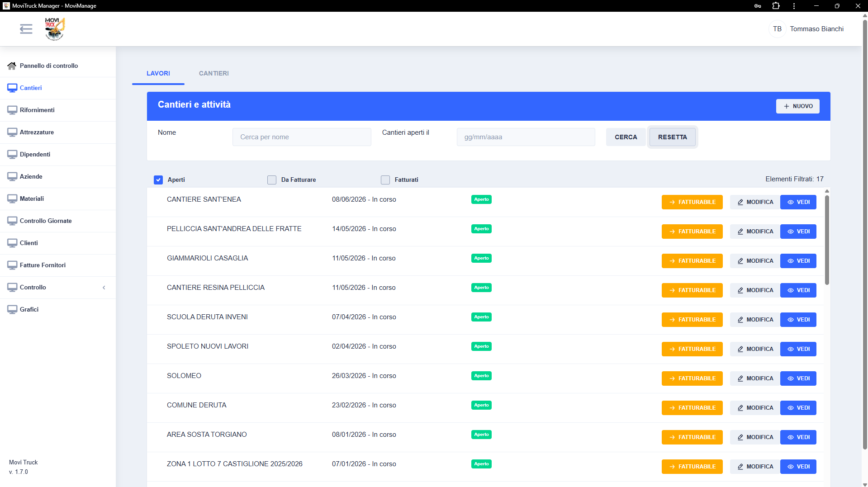Click the monitor icon next to Attrezzature
This screenshot has height=487, width=868.
[12, 132]
